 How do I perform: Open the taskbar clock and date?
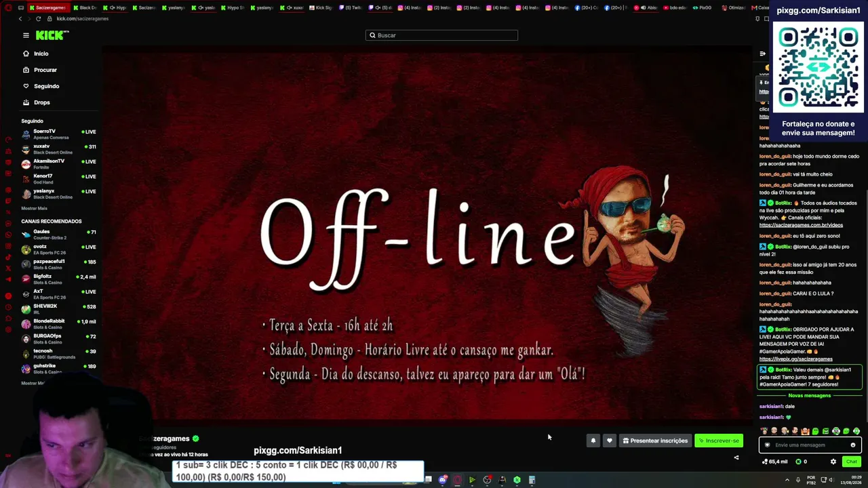(x=851, y=480)
